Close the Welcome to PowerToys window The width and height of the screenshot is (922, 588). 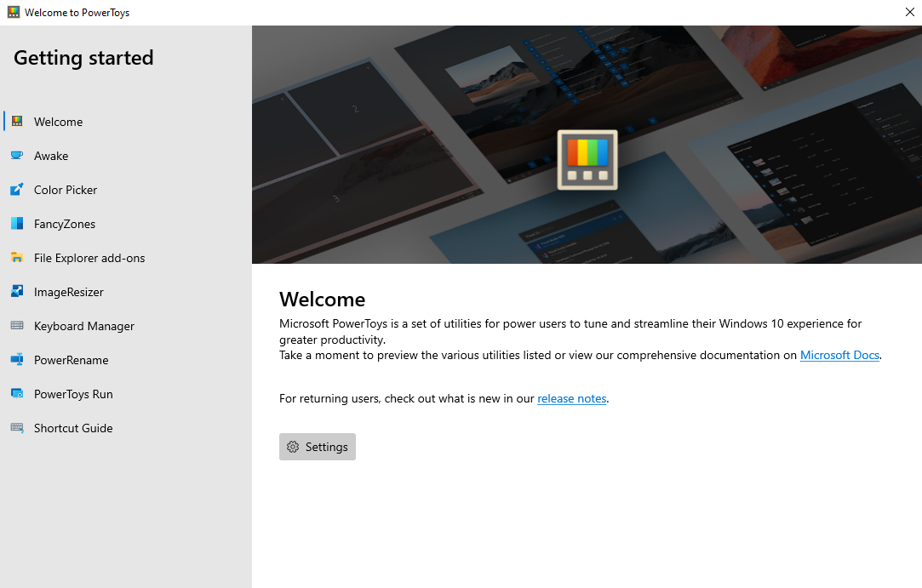pyautogui.click(x=909, y=13)
